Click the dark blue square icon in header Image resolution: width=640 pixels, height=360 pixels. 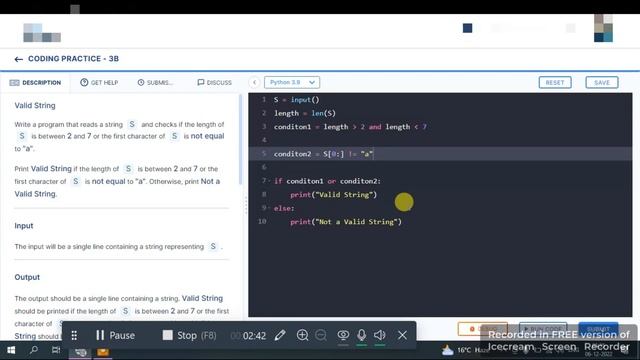point(468,28)
